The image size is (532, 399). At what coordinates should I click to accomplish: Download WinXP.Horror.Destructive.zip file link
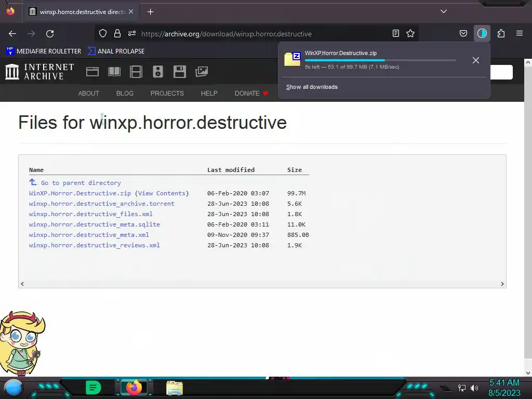[79, 193]
